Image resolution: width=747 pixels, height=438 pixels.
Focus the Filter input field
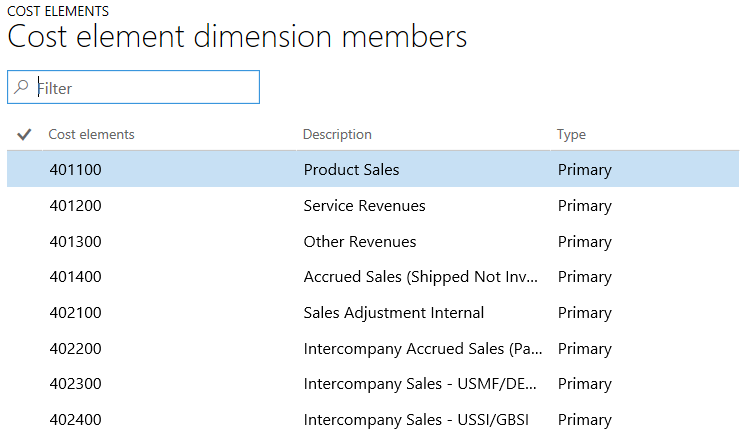[133, 87]
